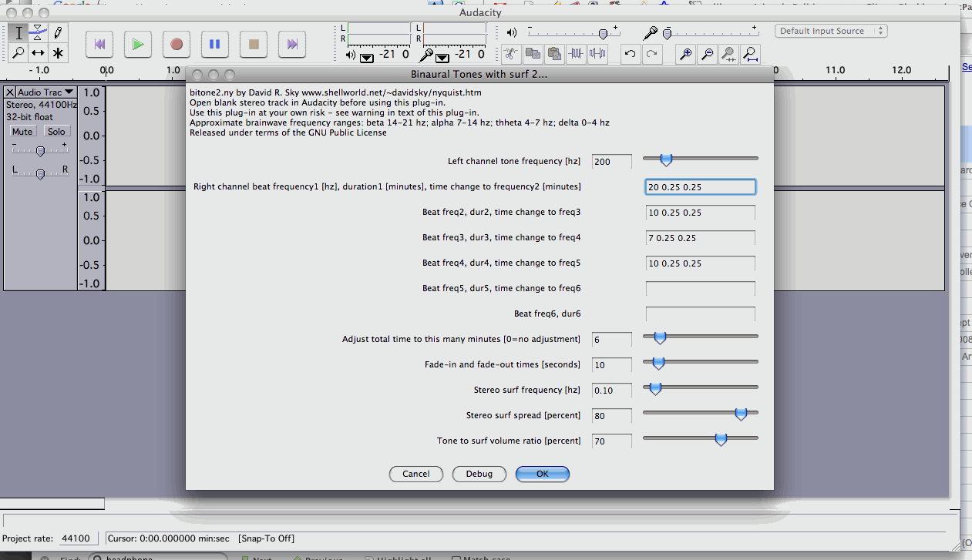Click the red Record button
The width and height of the screenshot is (972, 560).
pyautogui.click(x=177, y=44)
